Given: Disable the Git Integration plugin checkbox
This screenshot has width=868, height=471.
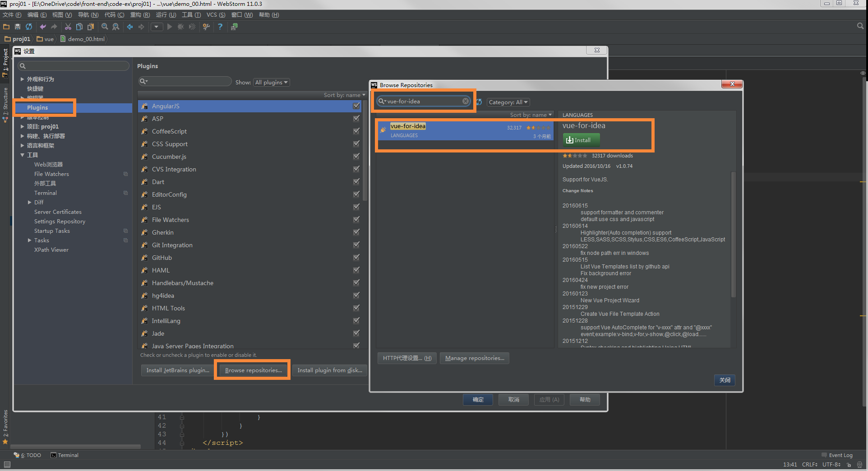Looking at the screenshot, I should [x=356, y=245].
